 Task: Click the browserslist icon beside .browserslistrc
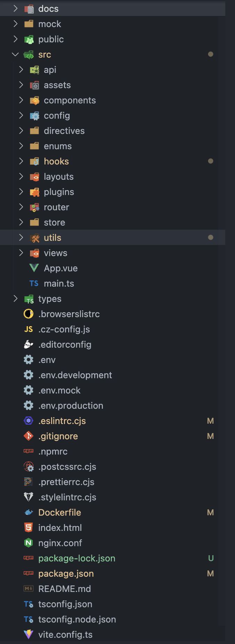[29, 314]
